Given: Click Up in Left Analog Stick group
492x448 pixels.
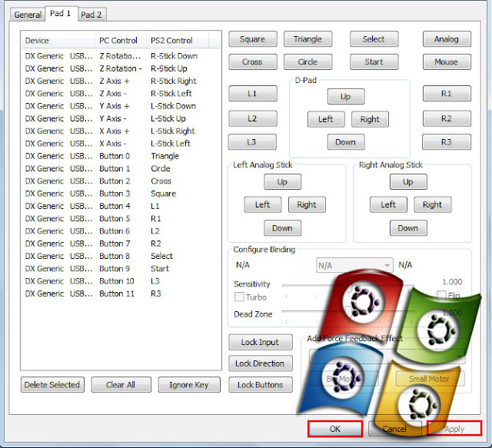Looking at the screenshot, I should click(282, 182).
